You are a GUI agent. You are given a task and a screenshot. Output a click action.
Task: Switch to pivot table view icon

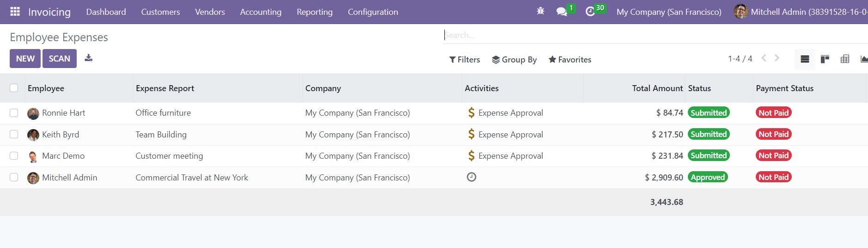(845, 59)
